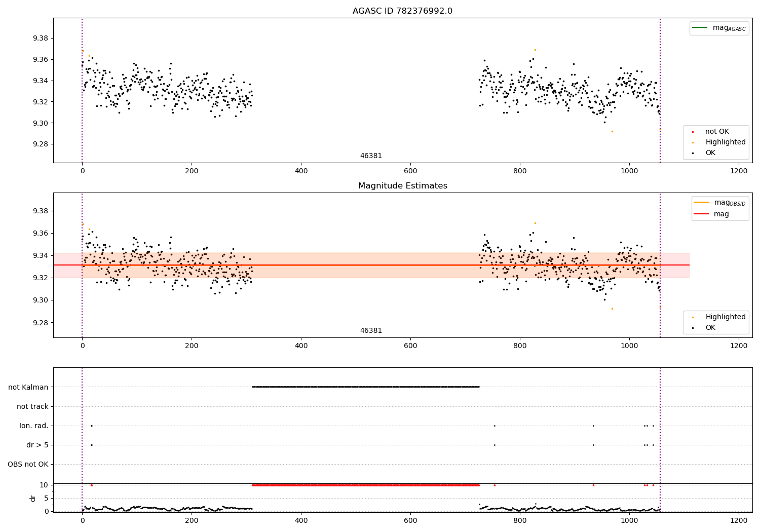Click the "9.28" tick in Magnitude Estimates plot
The height and width of the screenshot is (532, 760).
click(x=40, y=323)
